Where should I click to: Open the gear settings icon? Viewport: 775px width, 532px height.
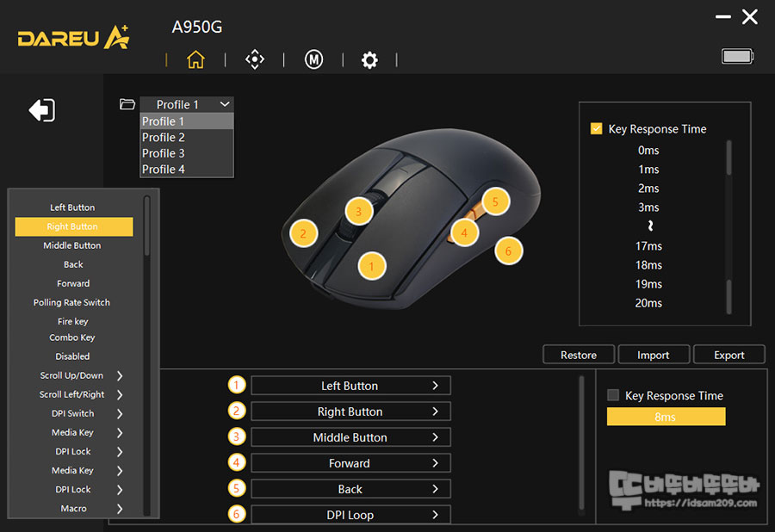point(369,60)
